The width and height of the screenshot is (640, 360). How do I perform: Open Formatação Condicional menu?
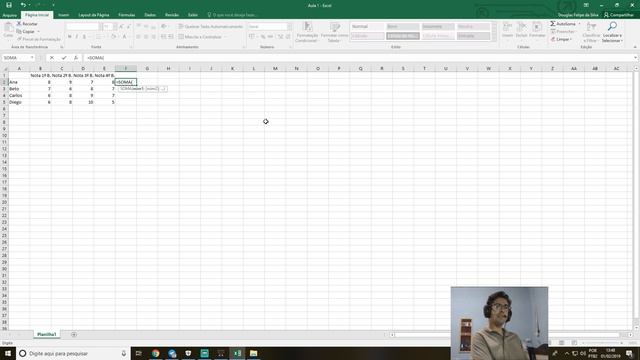(x=306, y=33)
